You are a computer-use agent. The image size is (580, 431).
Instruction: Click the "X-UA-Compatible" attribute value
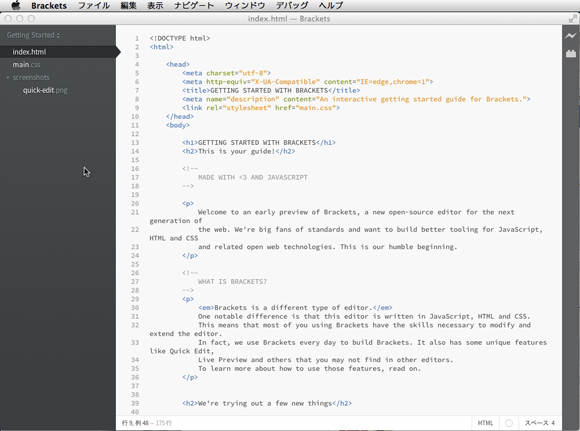[285, 82]
